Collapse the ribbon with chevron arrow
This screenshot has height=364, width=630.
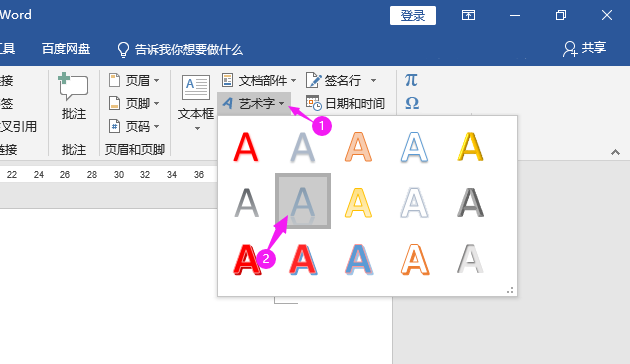[615, 152]
